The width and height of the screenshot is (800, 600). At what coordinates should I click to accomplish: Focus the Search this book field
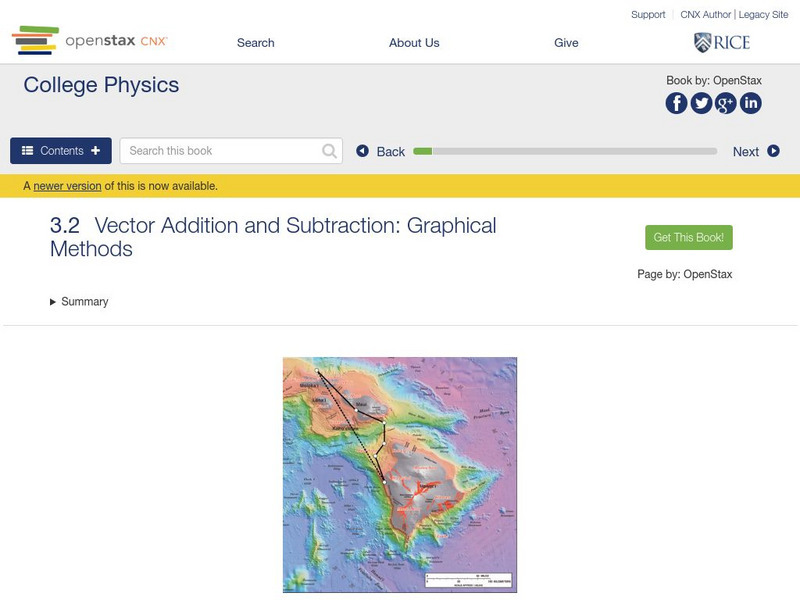pyautogui.click(x=222, y=151)
